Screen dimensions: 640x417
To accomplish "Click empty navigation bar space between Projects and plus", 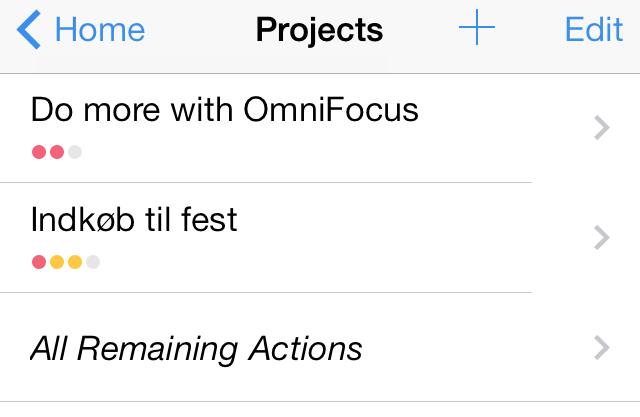I will point(420,30).
